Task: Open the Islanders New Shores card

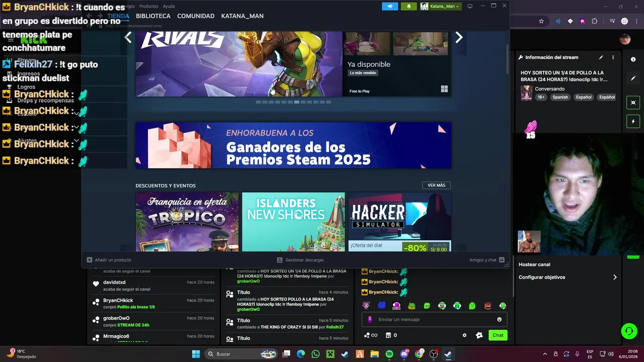Action: tap(293, 222)
